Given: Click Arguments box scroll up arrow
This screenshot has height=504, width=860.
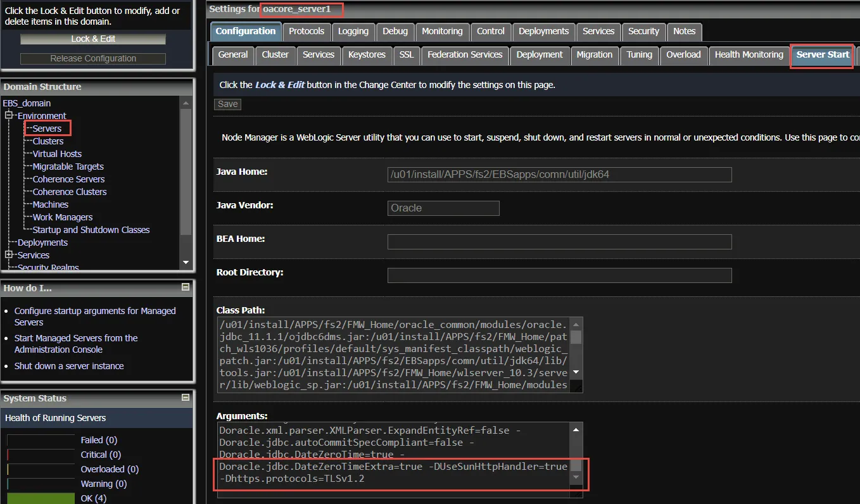Looking at the screenshot, I should tap(576, 430).
